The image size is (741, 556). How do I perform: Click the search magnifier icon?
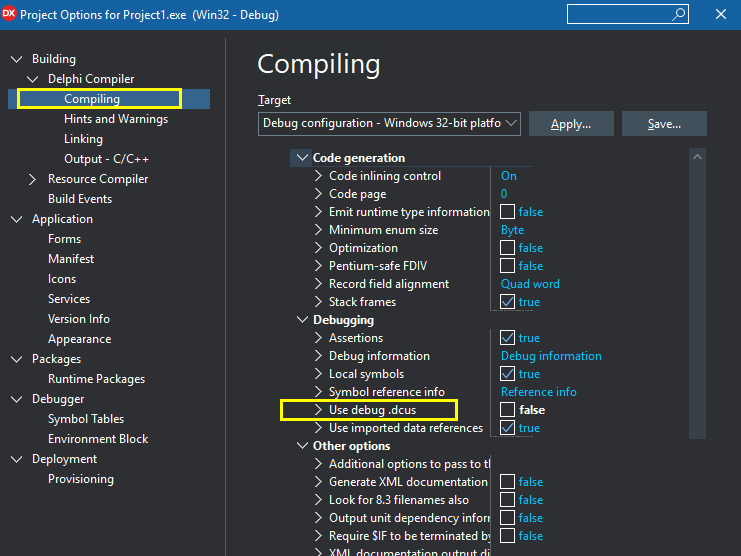coord(679,14)
